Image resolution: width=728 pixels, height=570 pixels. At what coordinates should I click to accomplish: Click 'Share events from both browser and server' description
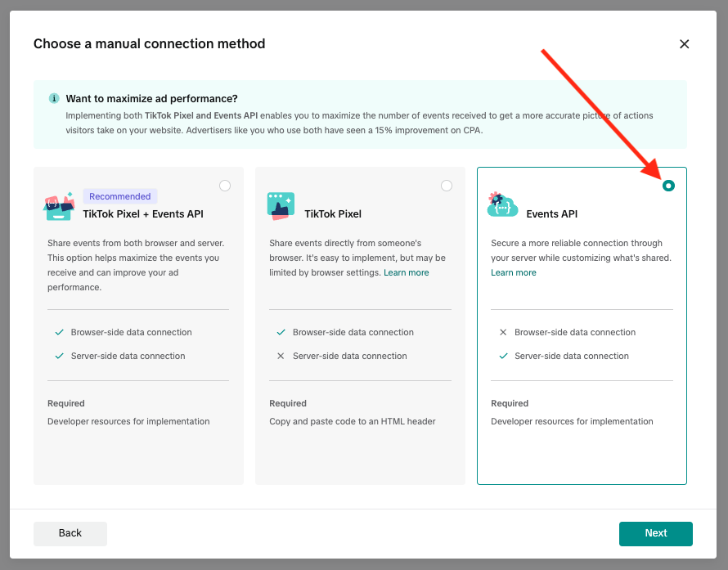(x=136, y=265)
